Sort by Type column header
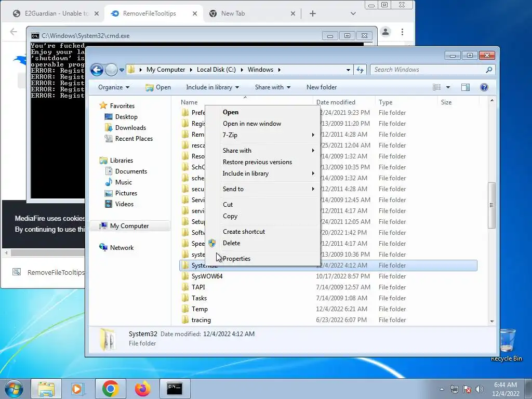 click(x=406, y=102)
